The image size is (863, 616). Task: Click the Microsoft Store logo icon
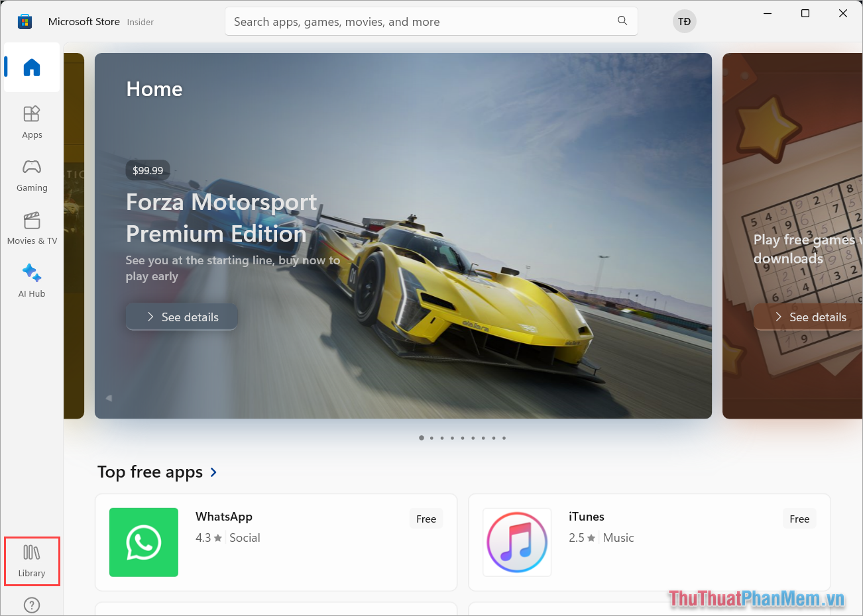click(x=25, y=22)
